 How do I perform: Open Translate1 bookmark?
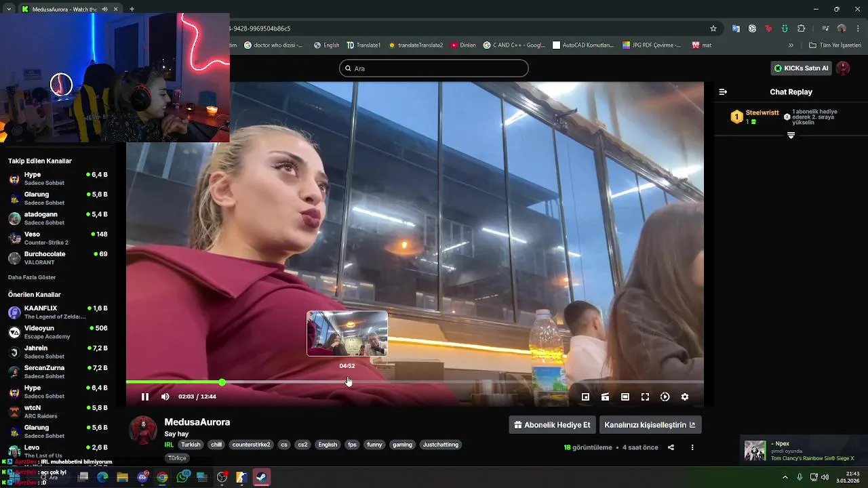point(363,45)
